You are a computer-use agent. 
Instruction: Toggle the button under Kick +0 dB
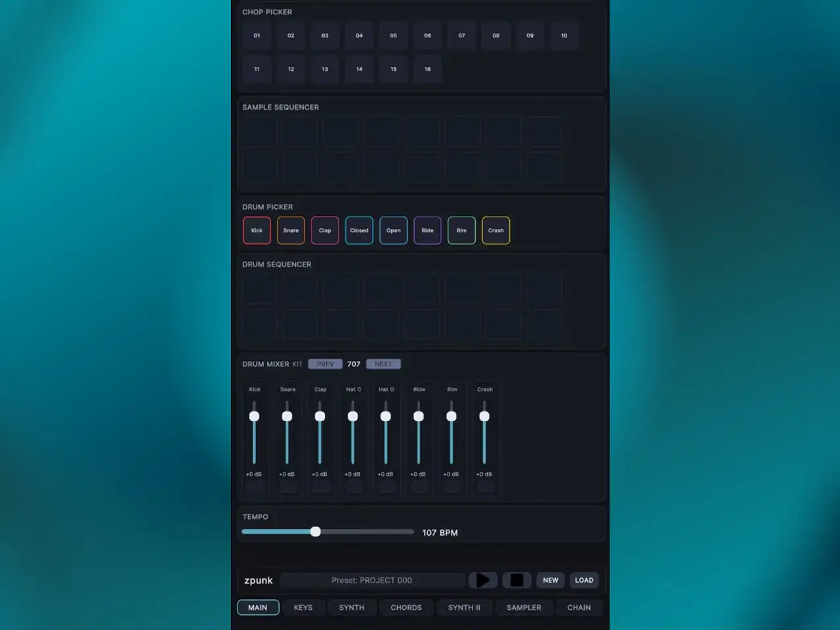point(255,486)
